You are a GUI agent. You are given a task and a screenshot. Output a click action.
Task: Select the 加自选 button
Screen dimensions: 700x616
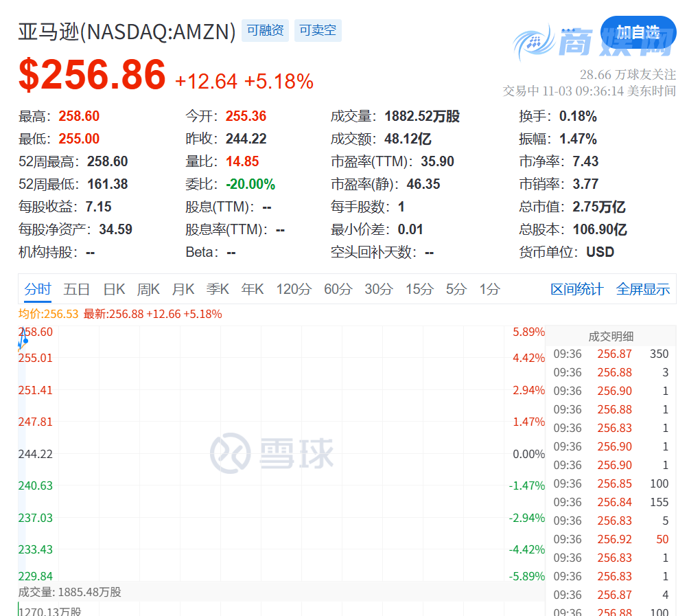[x=638, y=32]
